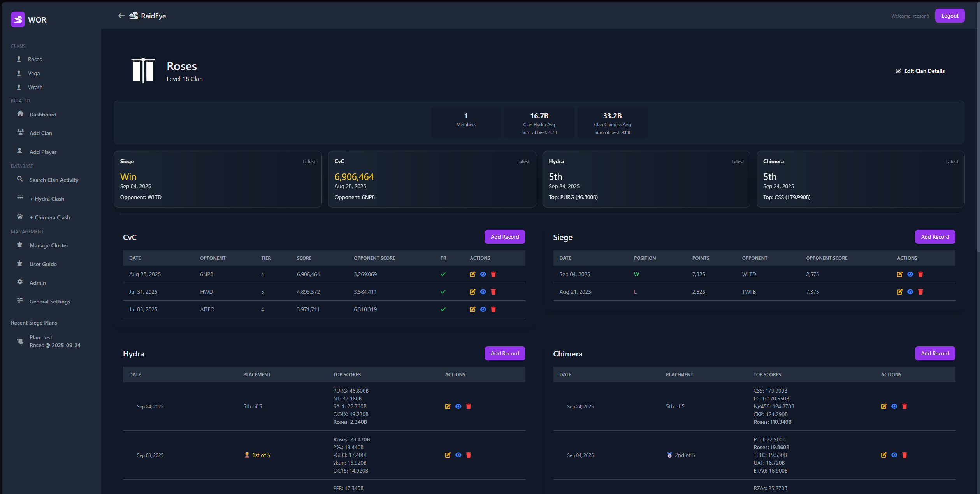This screenshot has height=494, width=980.
Task: Open Search Clan Activity
Action: [x=54, y=180]
